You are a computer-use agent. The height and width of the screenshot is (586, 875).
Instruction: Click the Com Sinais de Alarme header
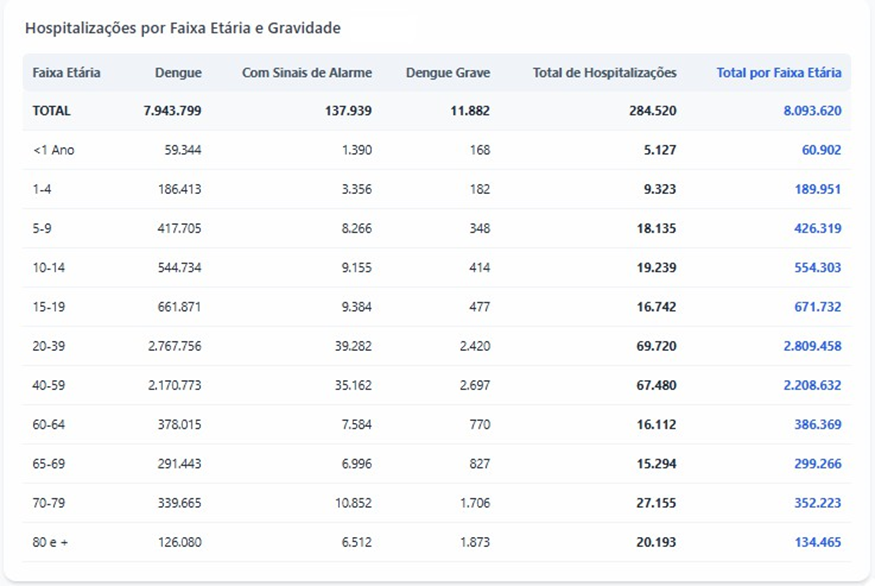(306, 73)
